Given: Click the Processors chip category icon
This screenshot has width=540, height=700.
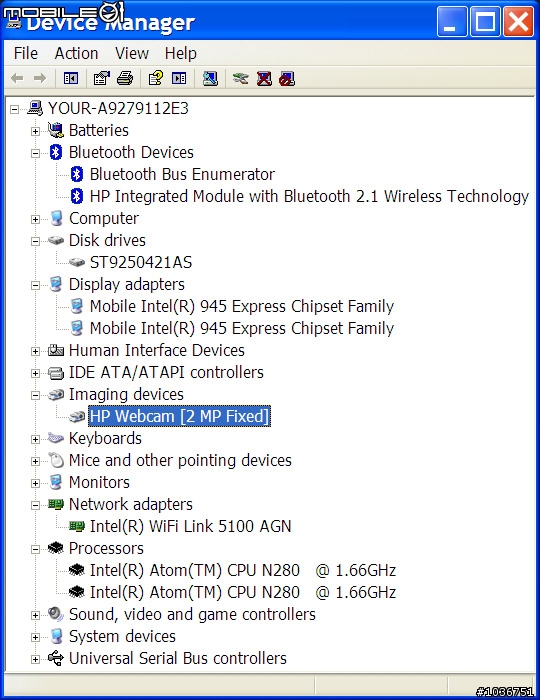Looking at the screenshot, I should coord(56,548).
